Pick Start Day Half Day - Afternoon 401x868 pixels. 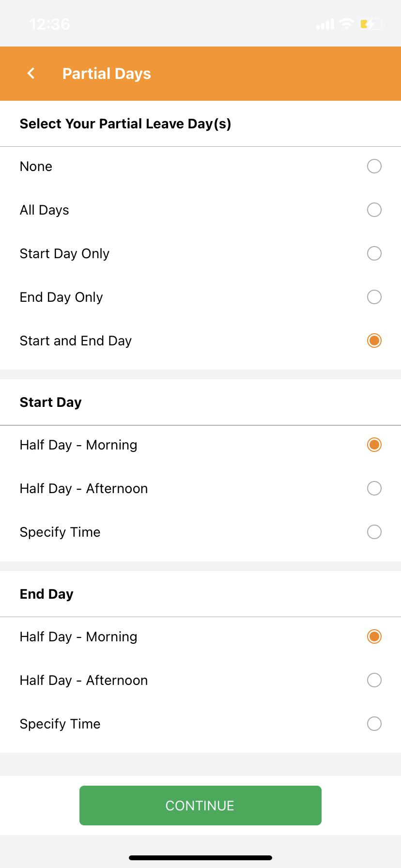pos(374,488)
